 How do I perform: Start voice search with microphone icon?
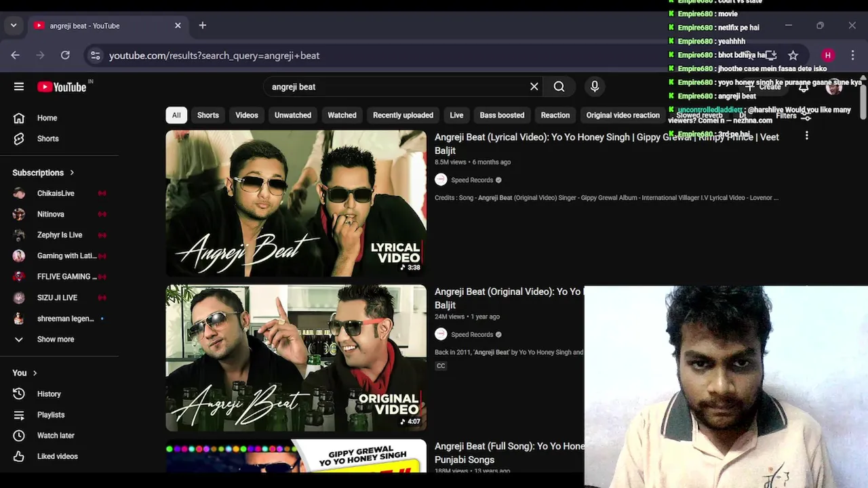tap(595, 87)
